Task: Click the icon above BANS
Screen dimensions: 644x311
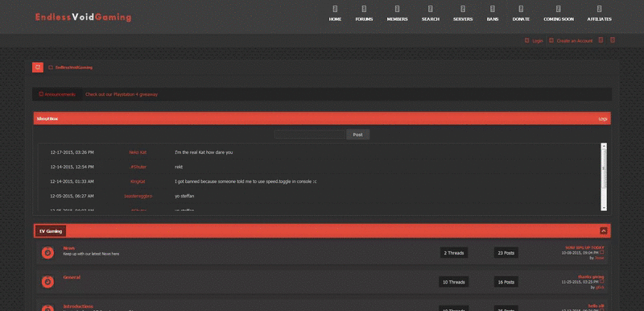Action: 493,9
